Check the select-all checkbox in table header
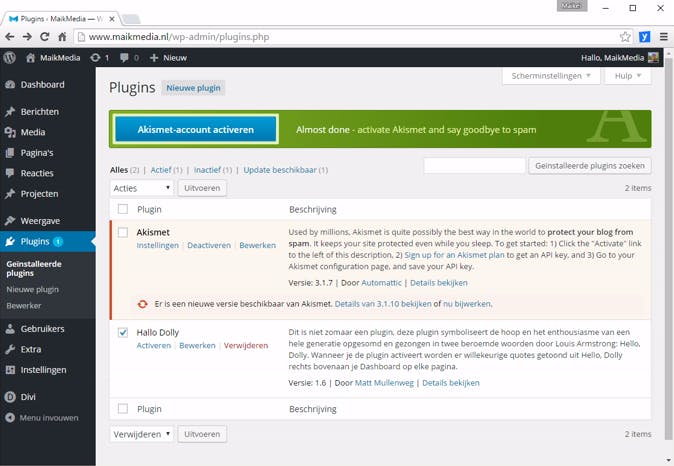This screenshot has height=466, width=674. [123, 209]
